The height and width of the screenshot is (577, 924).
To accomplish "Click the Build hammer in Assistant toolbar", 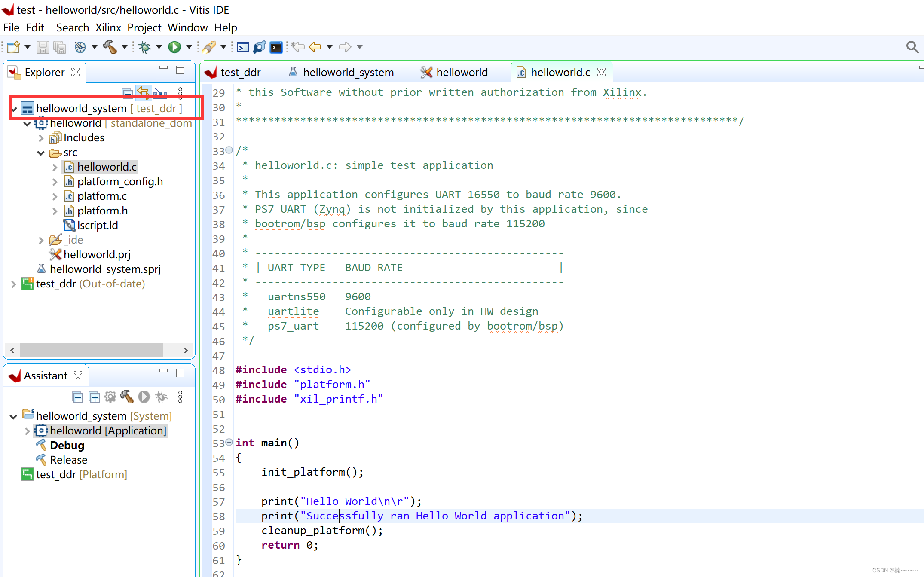I will coord(127,397).
